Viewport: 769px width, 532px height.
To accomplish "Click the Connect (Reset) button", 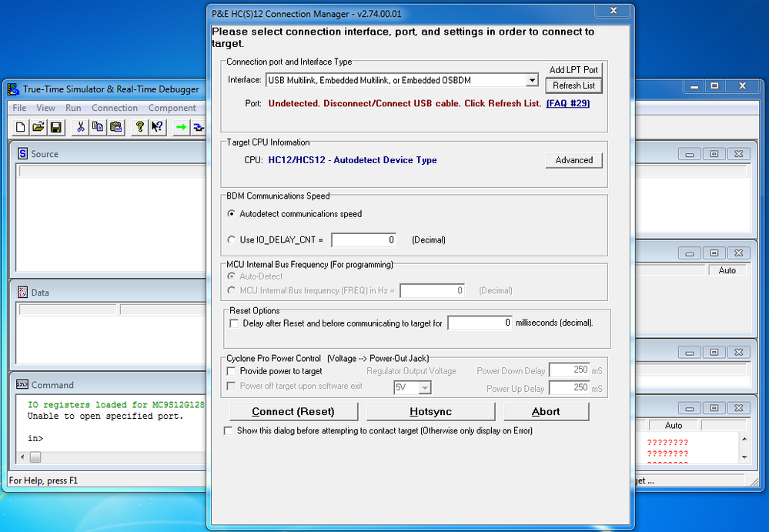I will [293, 411].
